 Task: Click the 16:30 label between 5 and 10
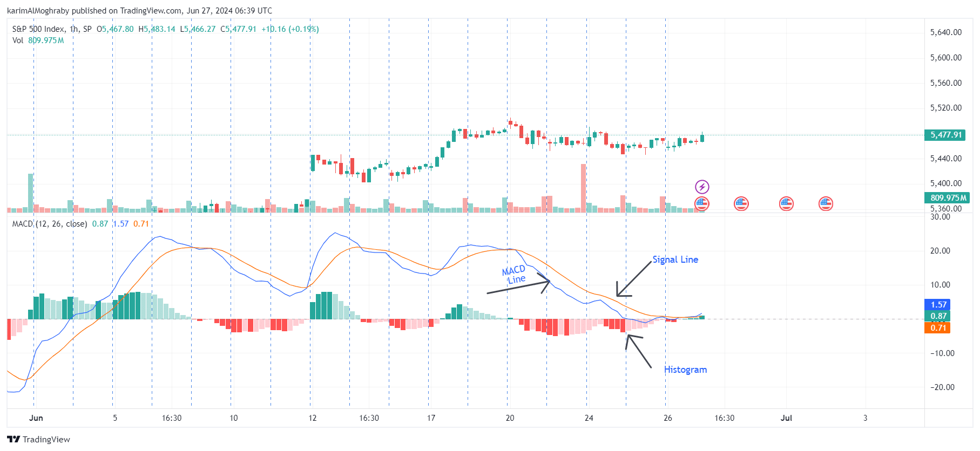pos(172,418)
